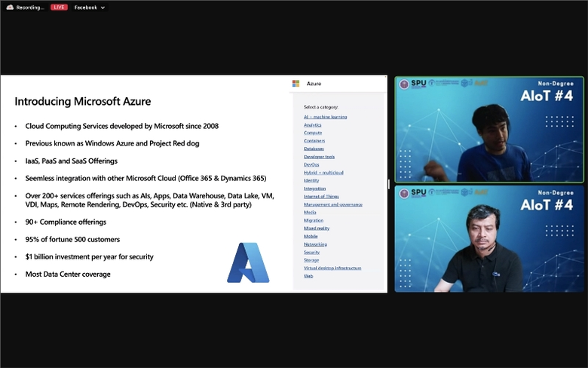Open the Developer tools category
Screen dimensions: 588x368
click(x=319, y=157)
